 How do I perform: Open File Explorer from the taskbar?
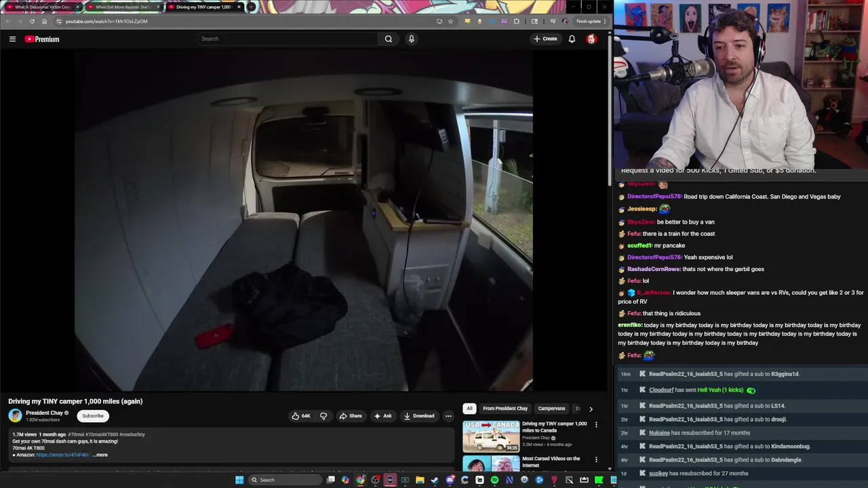point(420,480)
